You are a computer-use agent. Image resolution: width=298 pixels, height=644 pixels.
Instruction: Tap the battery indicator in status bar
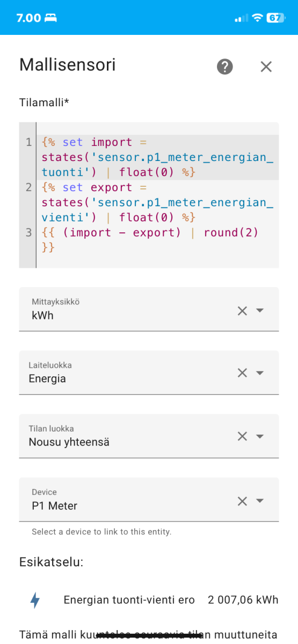pos(275,18)
